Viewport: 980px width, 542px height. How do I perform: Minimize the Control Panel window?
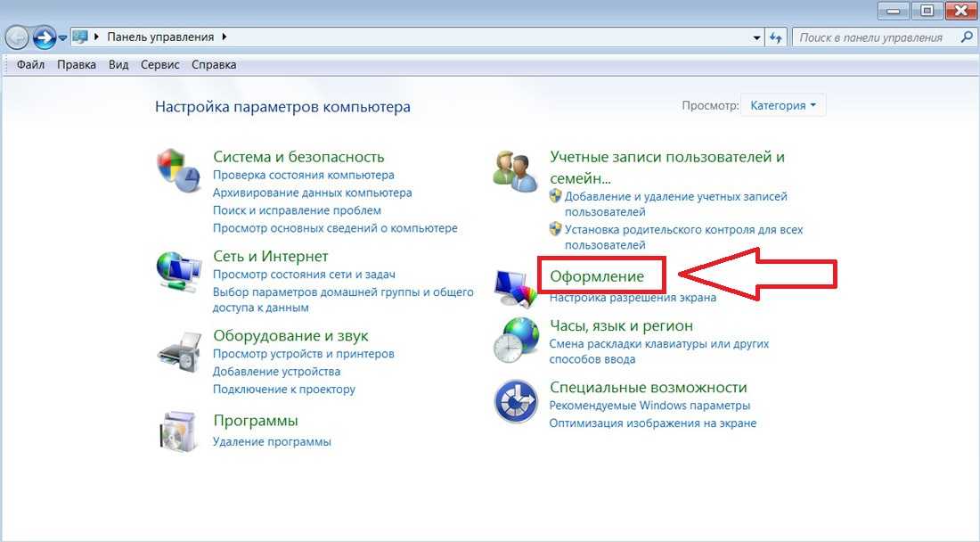(893, 11)
